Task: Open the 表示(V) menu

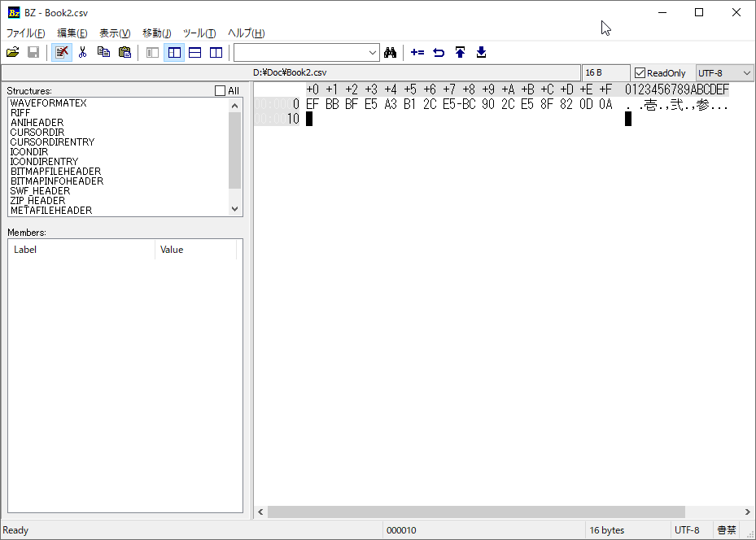Action: click(x=115, y=33)
